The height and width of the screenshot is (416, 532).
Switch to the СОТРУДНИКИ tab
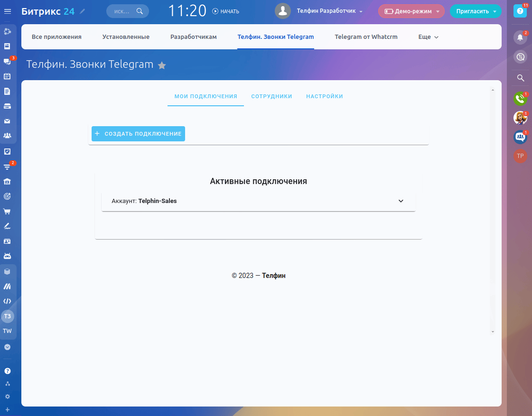272,96
